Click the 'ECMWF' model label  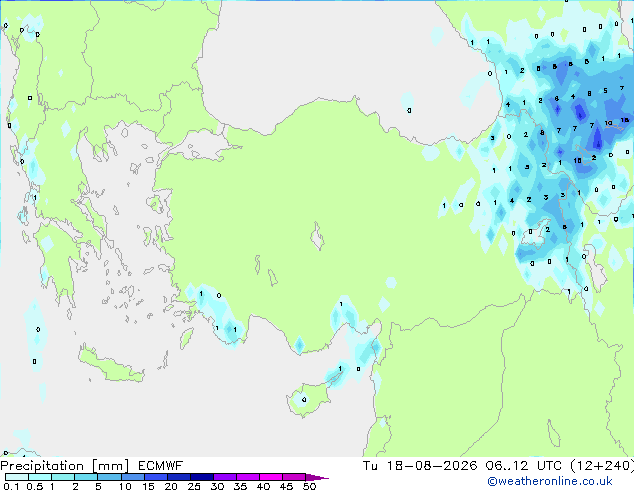tap(161, 466)
